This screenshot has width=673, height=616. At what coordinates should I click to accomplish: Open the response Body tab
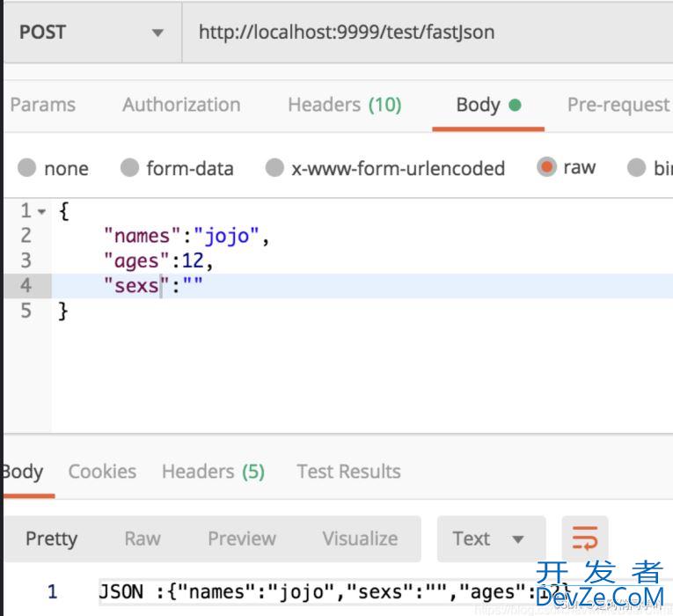tap(22, 472)
